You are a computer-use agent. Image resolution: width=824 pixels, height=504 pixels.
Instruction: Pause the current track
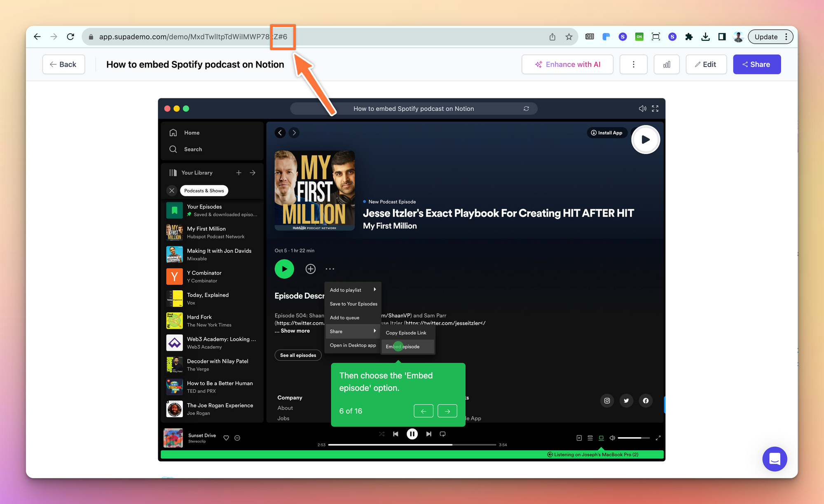(412, 434)
